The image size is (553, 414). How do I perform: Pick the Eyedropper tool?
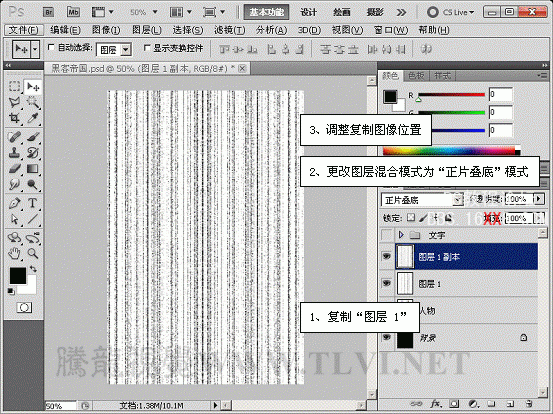click(x=32, y=118)
